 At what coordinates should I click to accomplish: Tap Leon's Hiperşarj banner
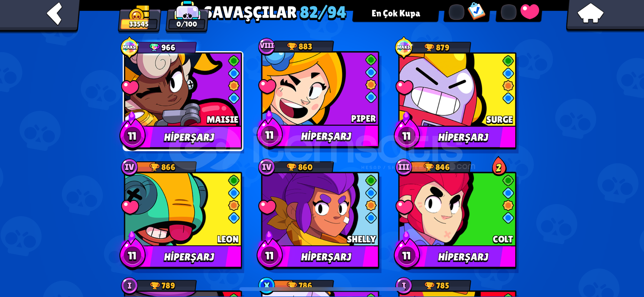[x=189, y=257]
